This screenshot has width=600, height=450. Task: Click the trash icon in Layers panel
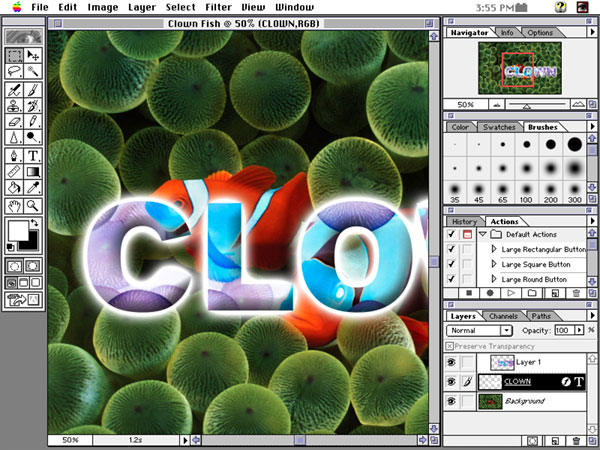click(575, 439)
